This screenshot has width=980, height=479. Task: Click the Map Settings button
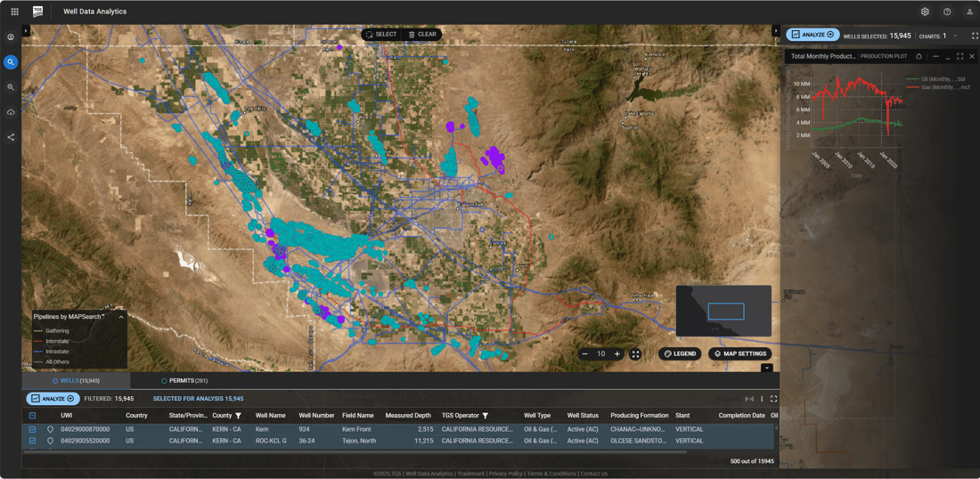tap(739, 354)
